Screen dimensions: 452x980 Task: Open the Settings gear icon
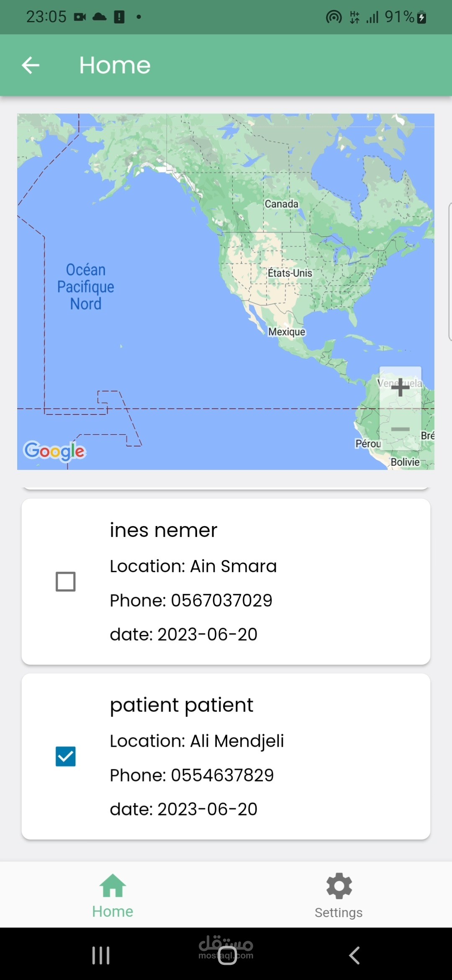(339, 886)
